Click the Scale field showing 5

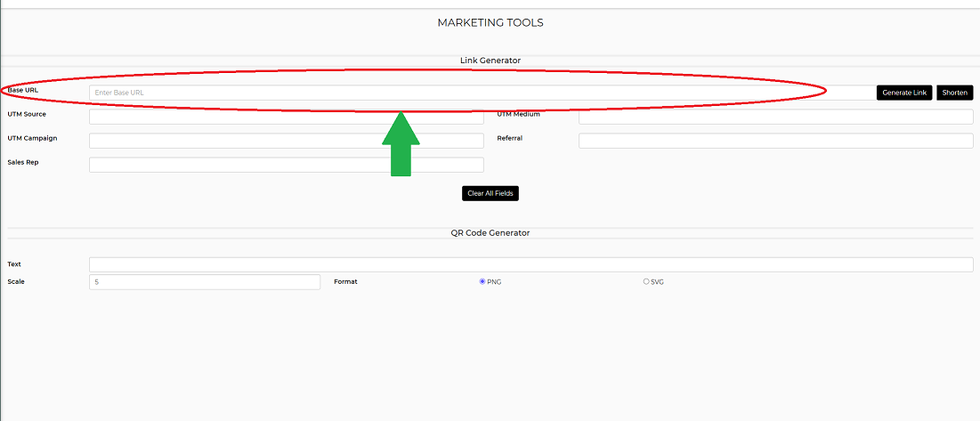(205, 282)
